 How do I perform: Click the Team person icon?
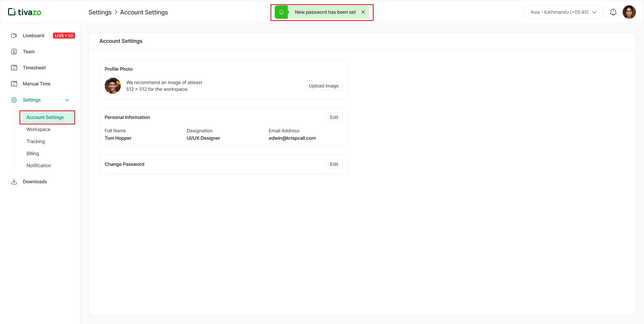point(14,52)
